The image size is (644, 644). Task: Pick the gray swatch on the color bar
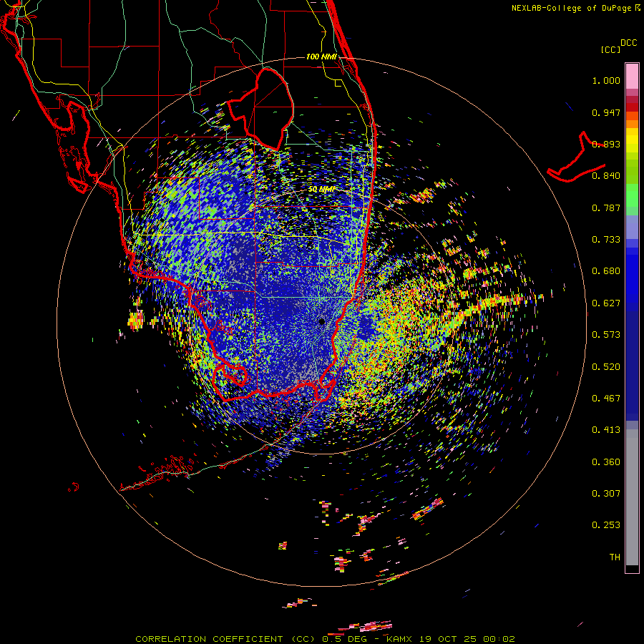[632, 497]
